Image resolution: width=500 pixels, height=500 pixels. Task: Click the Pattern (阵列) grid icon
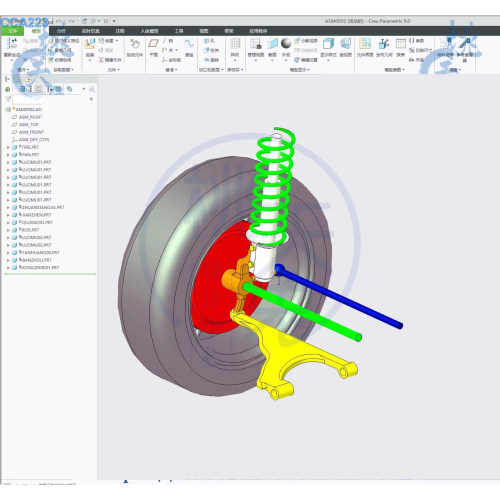click(x=235, y=44)
